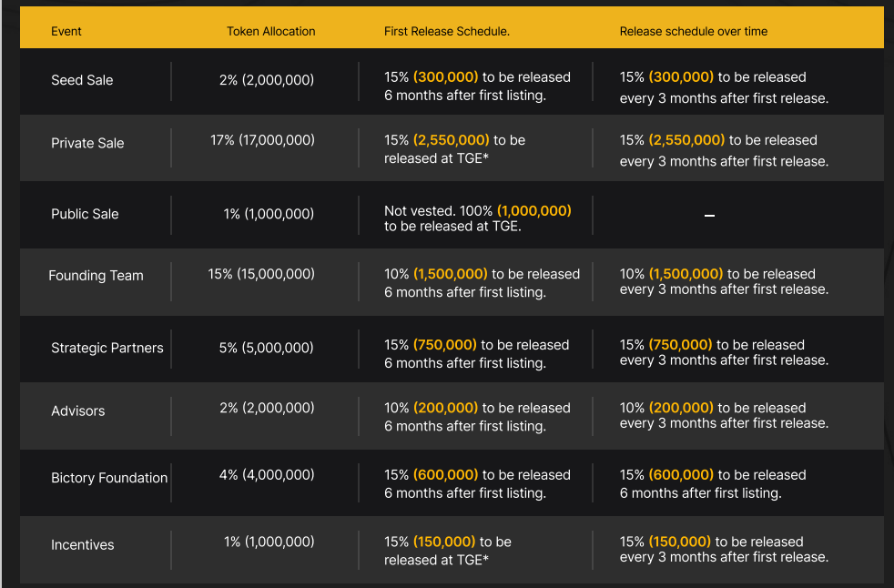This screenshot has height=588, width=894.
Task: Select the Advisors event label
Action: pyautogui.click(x=77, y=411)
